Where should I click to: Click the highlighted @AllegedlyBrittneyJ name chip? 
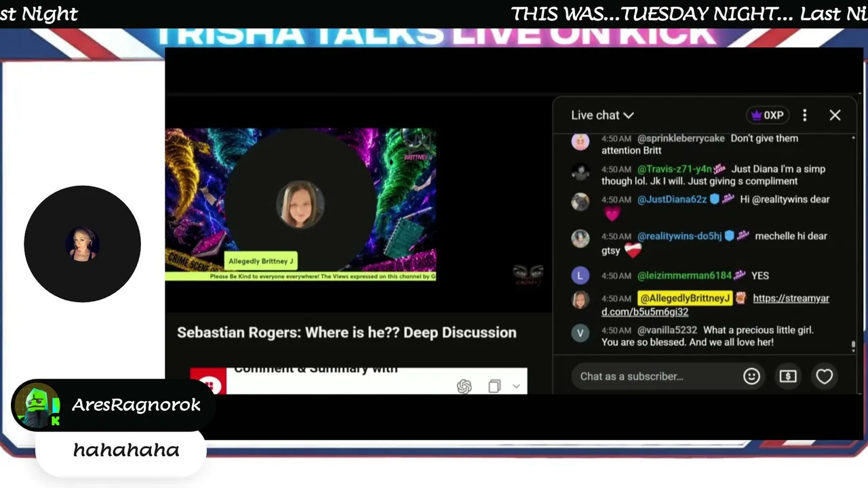point(685,298)
